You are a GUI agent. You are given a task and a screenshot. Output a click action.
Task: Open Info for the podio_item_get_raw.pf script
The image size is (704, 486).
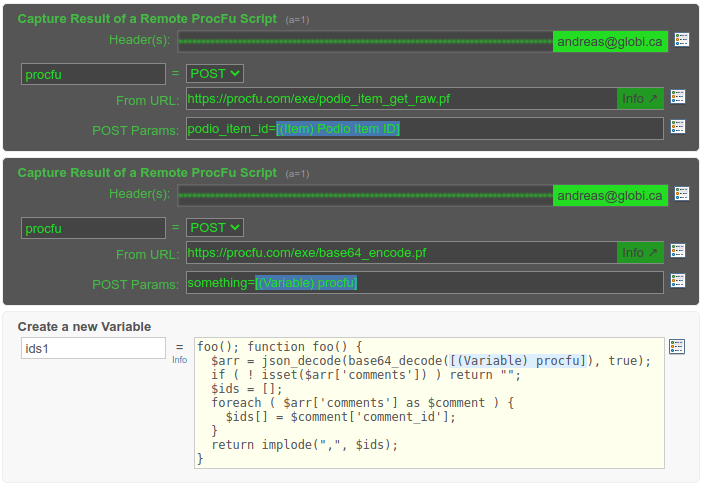click(x=640, y=99)
